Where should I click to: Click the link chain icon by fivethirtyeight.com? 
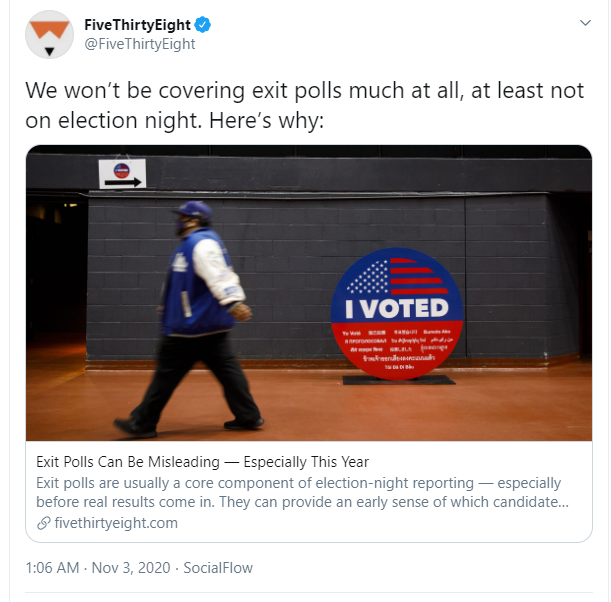click(x=44, y=523)
